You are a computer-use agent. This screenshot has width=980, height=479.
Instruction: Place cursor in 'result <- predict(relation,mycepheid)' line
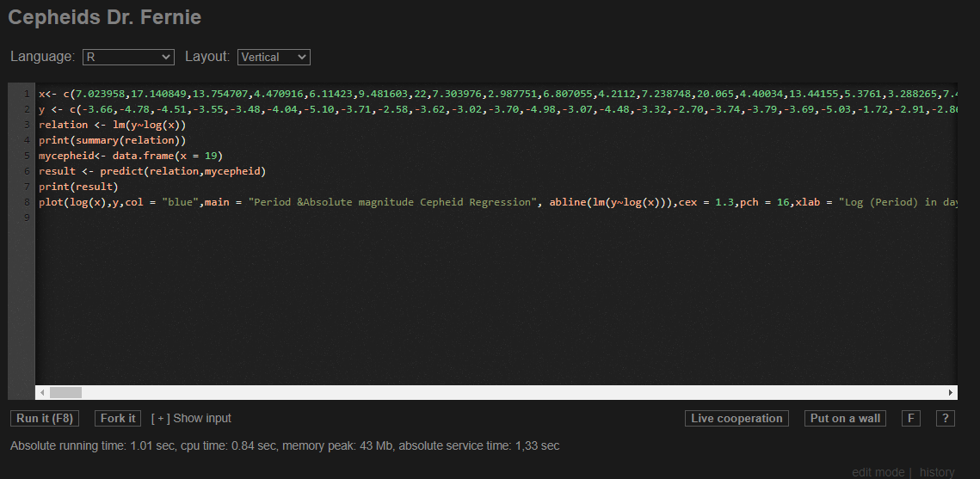pyautogui.click(x=152, y=171)
